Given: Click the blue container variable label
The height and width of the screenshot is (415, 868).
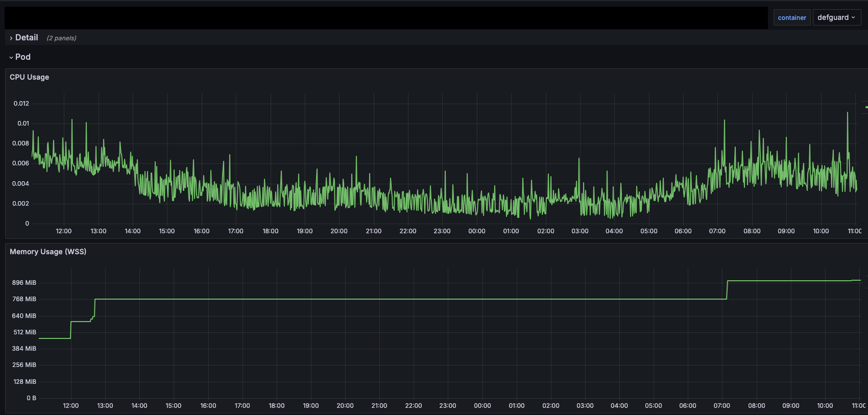Looking at the screenshot, I should (x=792, y=18).
